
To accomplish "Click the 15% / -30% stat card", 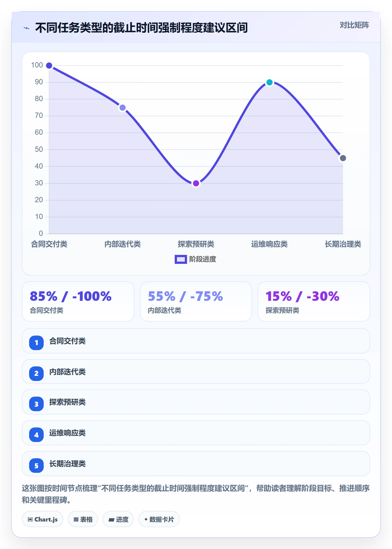I will tap(314, 301).
